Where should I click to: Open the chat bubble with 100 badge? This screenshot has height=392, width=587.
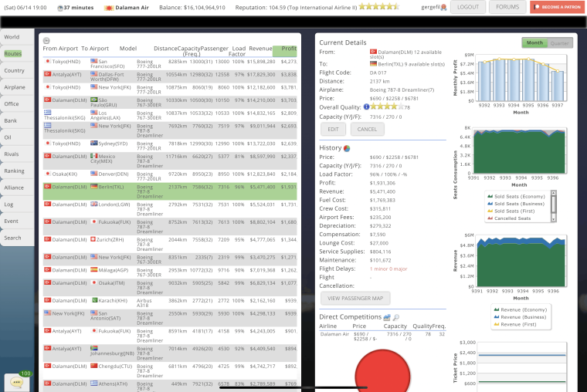coord(17,382)
